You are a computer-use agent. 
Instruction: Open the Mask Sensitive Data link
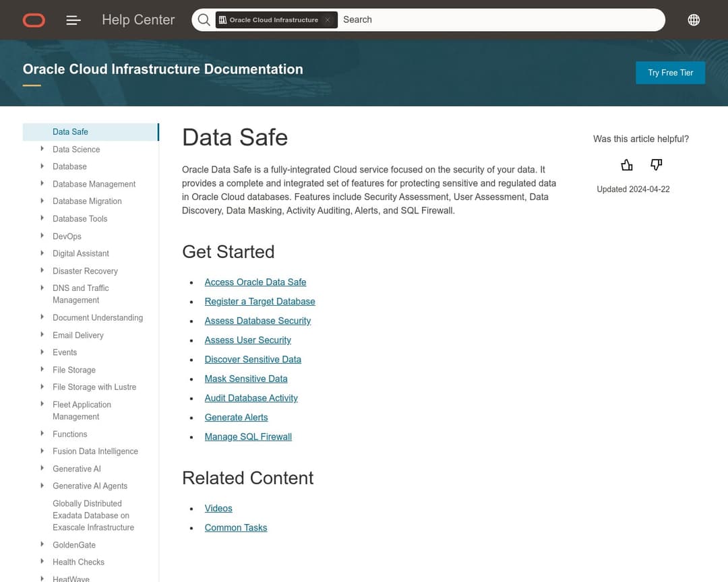[x=246, y=379]
